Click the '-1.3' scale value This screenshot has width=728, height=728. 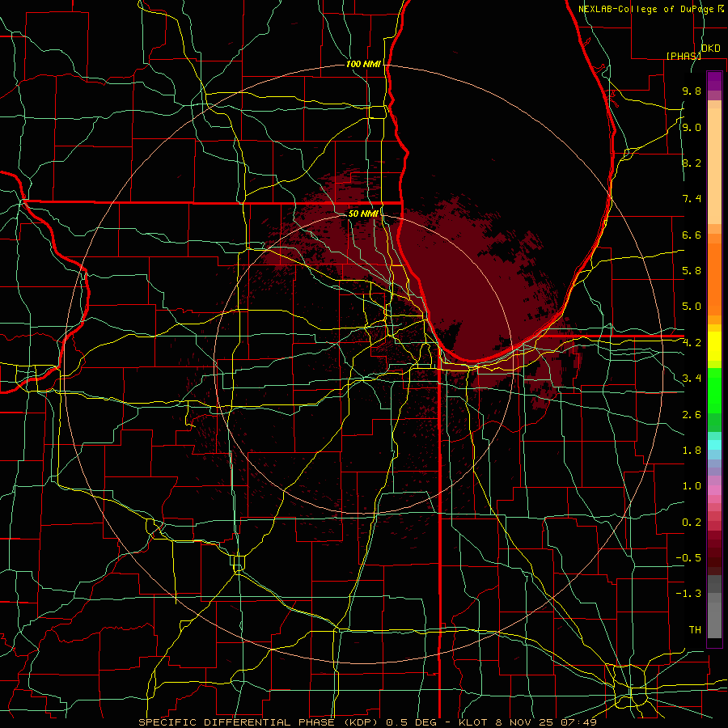tap(688, 594)
